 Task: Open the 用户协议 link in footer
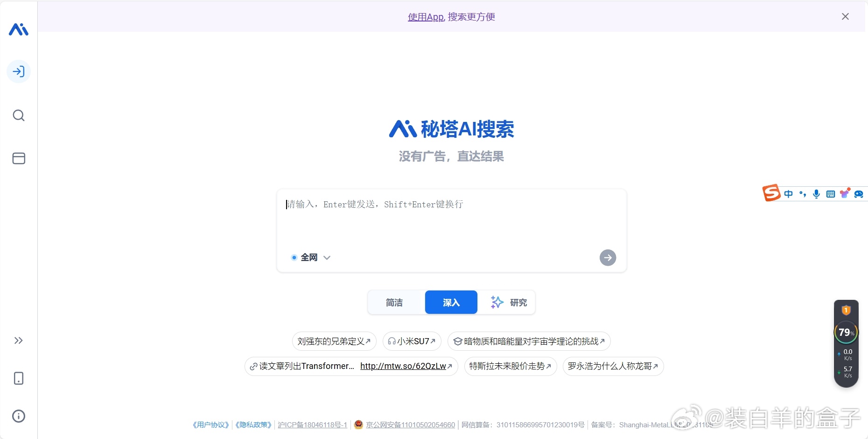(x=211, y=425)
